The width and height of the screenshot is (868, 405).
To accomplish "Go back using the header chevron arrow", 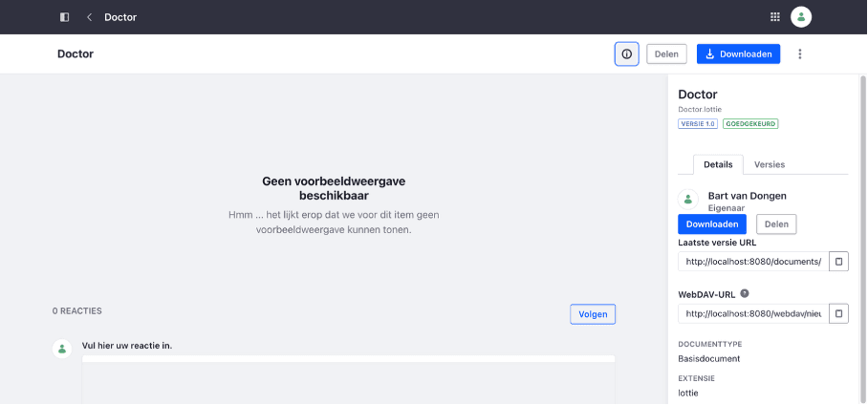I will coord(89,17).
